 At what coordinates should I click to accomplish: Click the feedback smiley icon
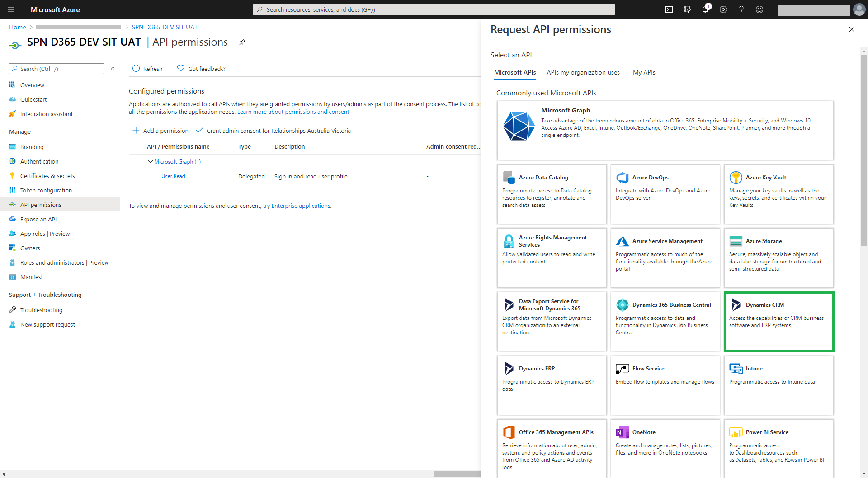click(759, 9)
